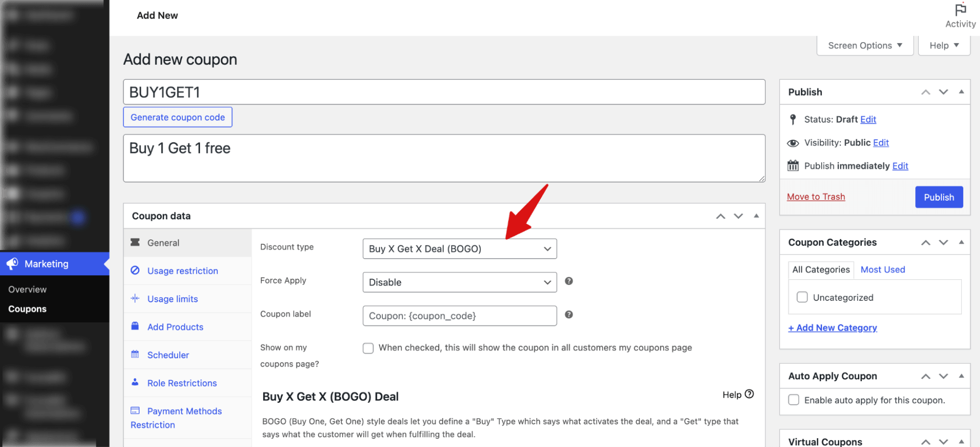Viewport: 980px width, 447px height.
Task: Click the Activity flag icon
Action: click(x=960, y=10)
